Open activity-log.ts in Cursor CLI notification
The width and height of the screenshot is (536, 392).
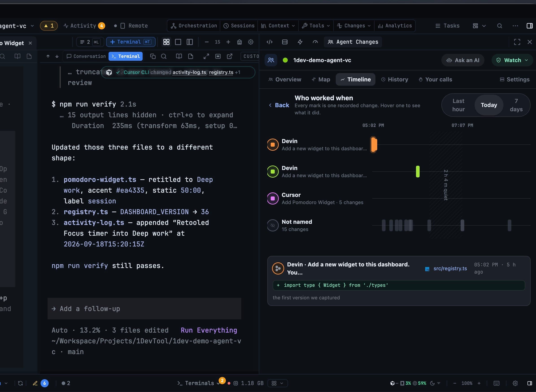point(189,72)
